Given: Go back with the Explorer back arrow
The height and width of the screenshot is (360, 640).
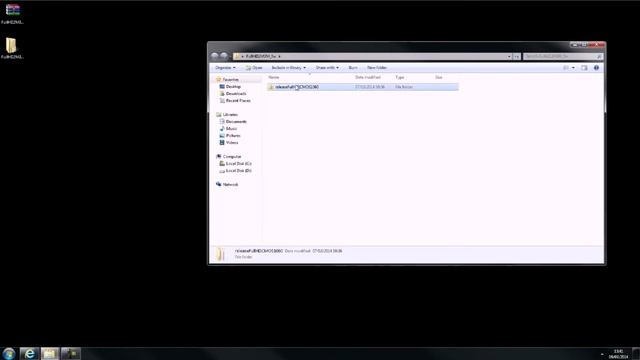Looking at the screenshot, I should pyautogui.click(x=215, y=56).
